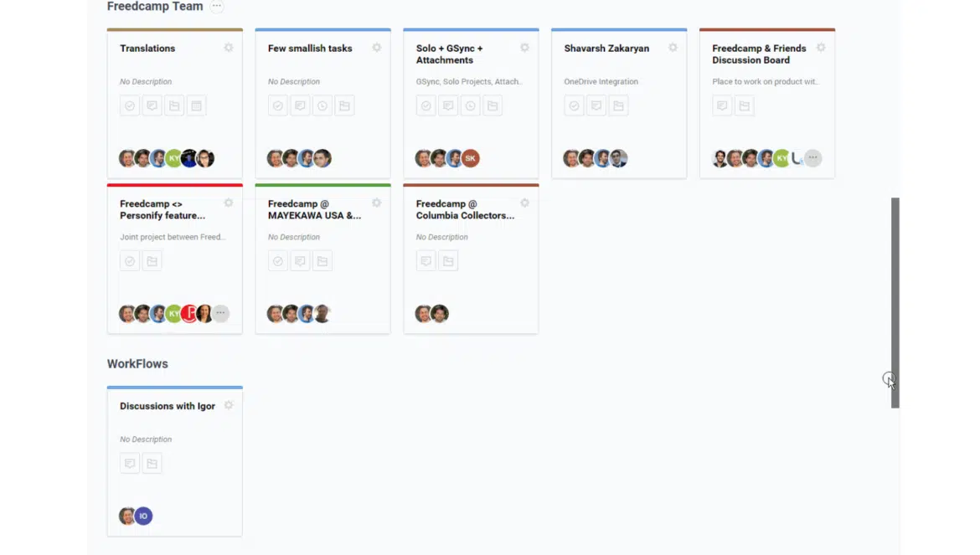Open Tasks icon in Translations card

[x=130, y=106]
